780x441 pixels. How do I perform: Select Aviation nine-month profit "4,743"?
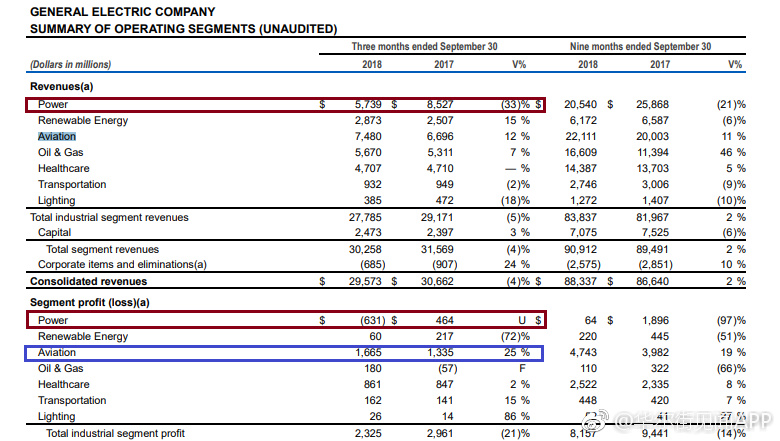584,353
